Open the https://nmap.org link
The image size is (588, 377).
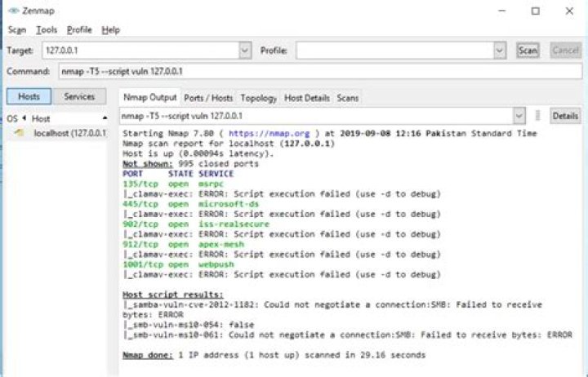tap(269, 133)
